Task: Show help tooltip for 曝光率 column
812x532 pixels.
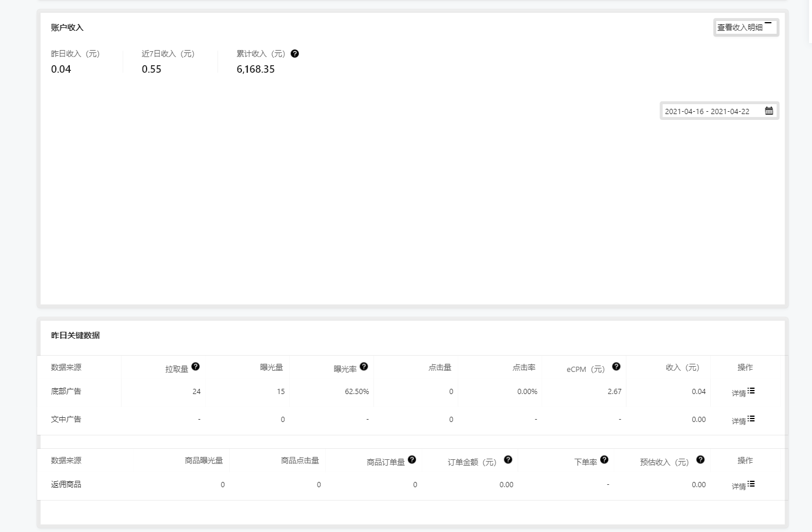Action: (x=364, y=366)
